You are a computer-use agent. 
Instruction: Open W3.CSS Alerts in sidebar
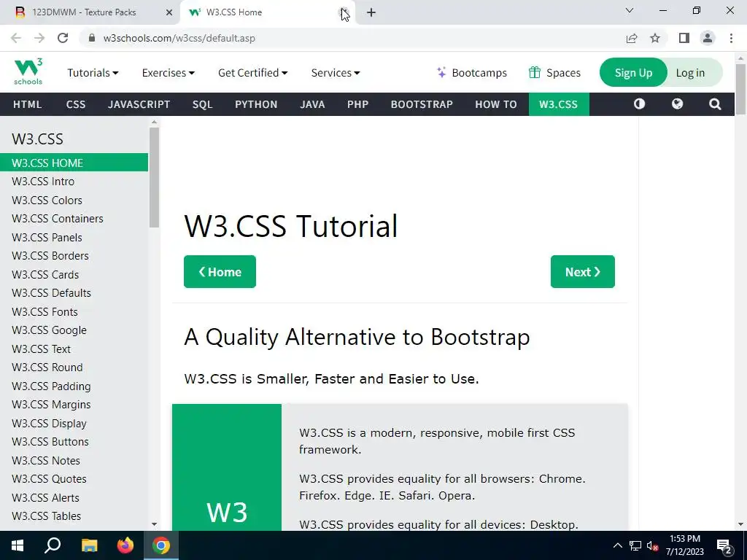[74, 497]
